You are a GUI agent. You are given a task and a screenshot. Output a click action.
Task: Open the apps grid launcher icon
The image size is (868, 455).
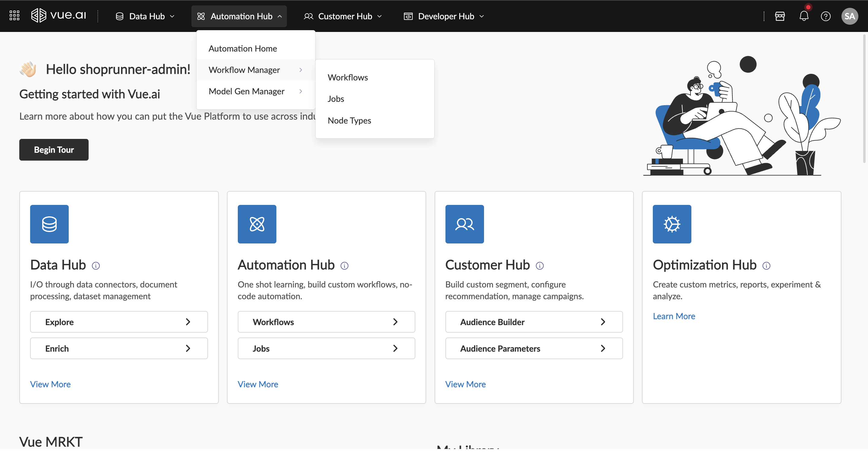[x=14, y=16]
